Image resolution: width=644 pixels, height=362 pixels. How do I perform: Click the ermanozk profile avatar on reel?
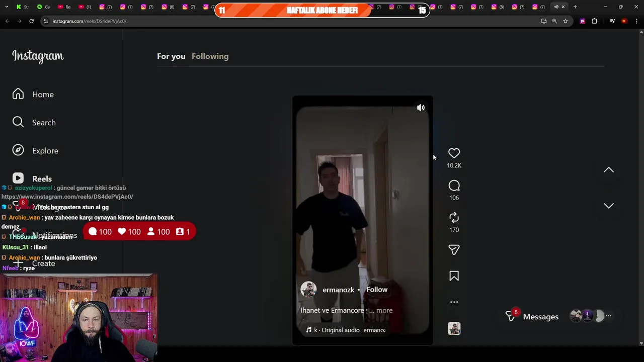tap(308, 290)
